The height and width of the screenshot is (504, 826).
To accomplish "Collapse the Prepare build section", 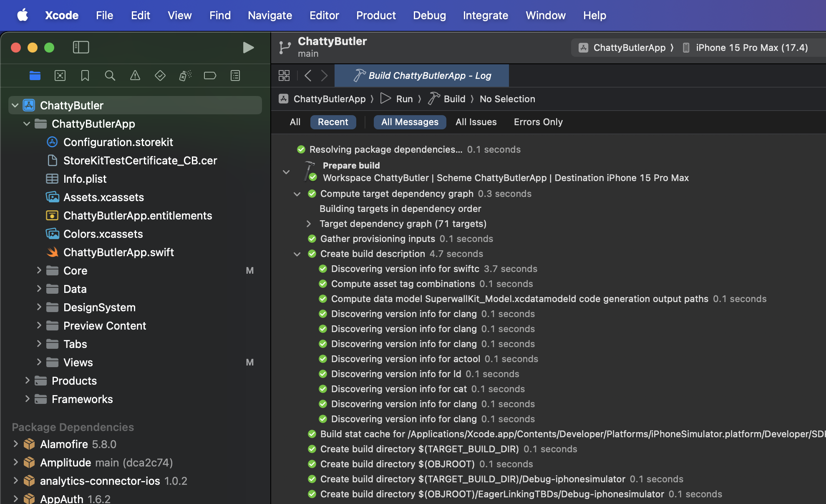I will click(286, 172).
